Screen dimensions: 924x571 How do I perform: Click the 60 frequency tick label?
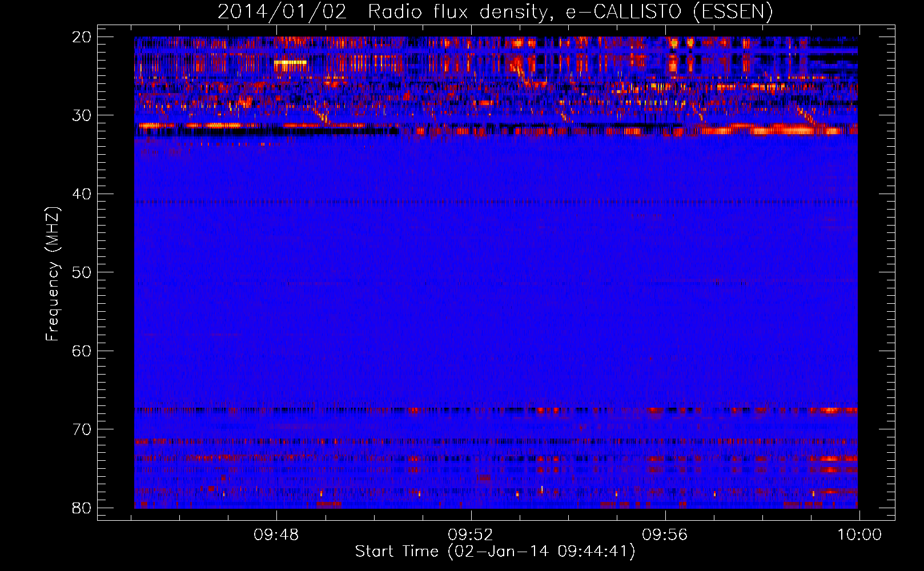[x=82, y=351]
